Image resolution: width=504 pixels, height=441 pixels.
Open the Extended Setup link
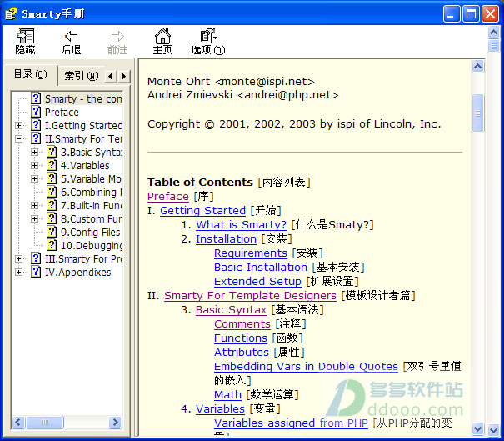(257, 281)
